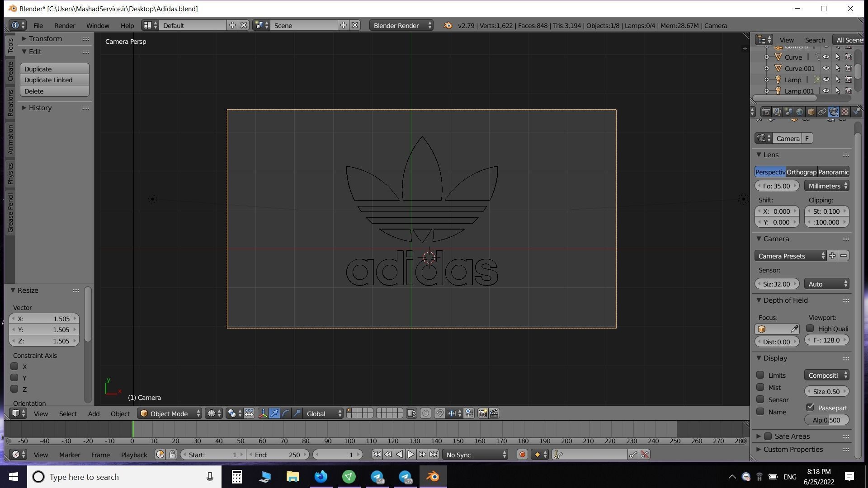
Task: Click the lock camera to layers icon
Action: 411,413
